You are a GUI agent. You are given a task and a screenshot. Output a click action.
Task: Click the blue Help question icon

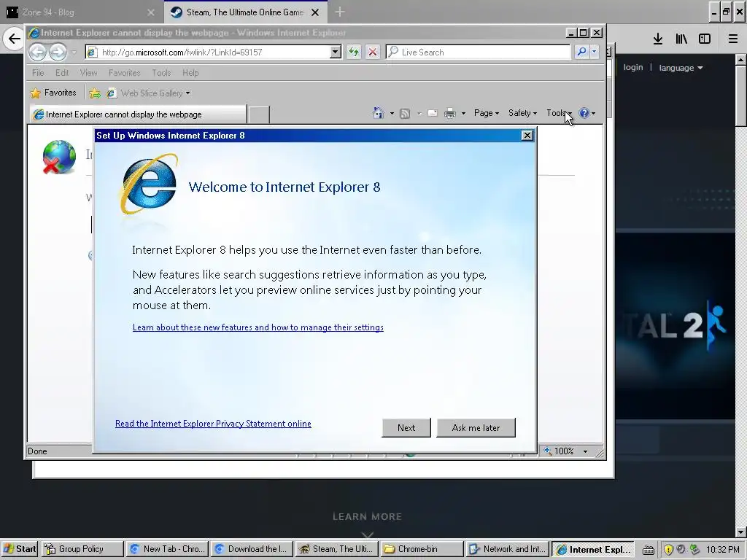point(584,113)
